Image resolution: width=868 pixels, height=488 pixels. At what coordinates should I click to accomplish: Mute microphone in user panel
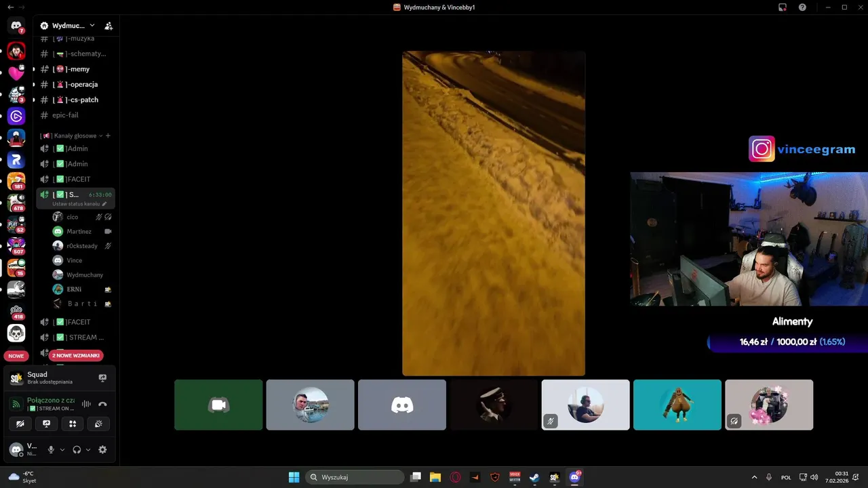pos(51,449)
